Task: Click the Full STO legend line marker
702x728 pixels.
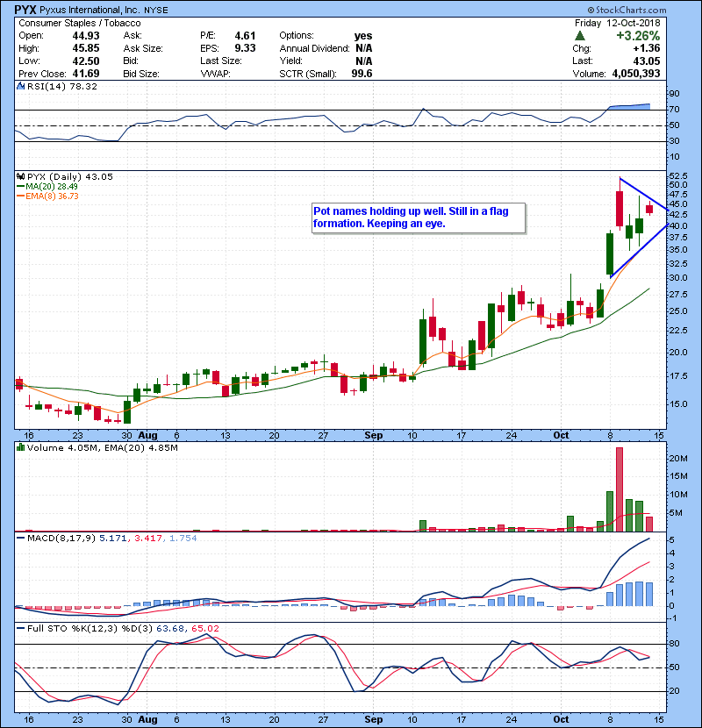Action: pyautogui.click(x=20, y=628)
